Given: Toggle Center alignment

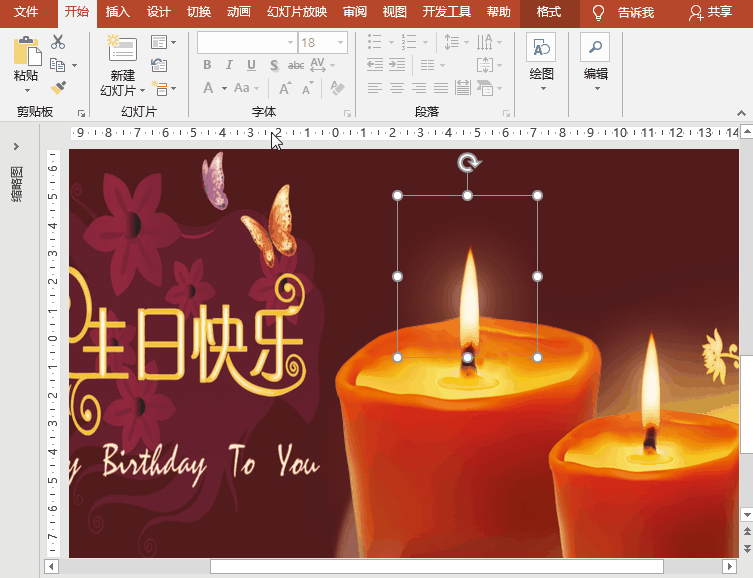Looking at the screenshot, I should [397, 88].
